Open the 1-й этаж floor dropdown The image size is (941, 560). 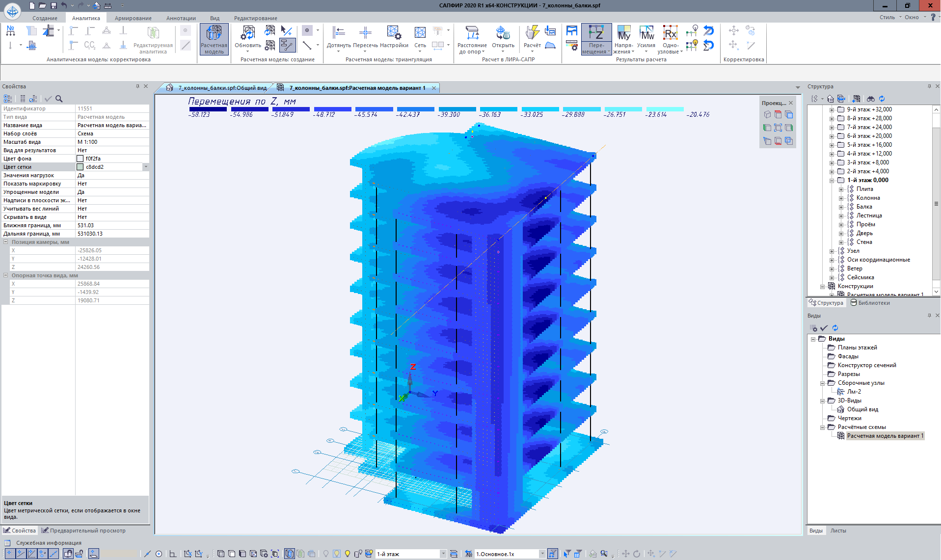click(x=443, y=554)
